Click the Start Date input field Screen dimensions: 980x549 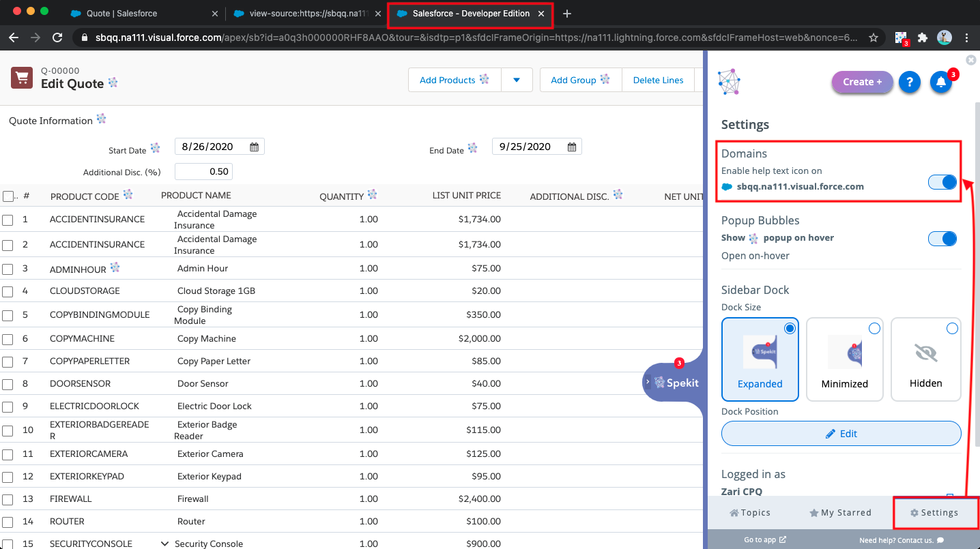220,147
